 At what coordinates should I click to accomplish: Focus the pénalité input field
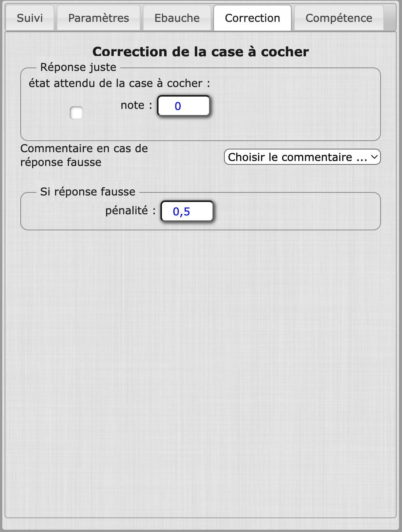pos(187,211)
